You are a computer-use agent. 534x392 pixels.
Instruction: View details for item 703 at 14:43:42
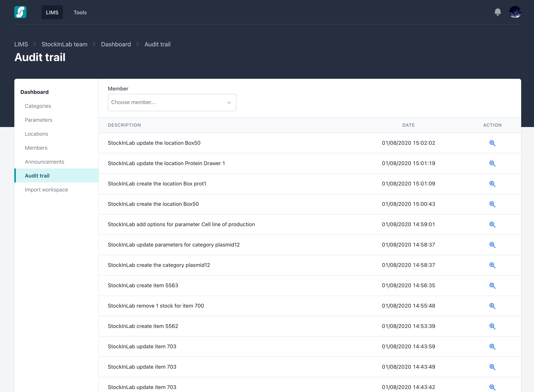point(492,387)
